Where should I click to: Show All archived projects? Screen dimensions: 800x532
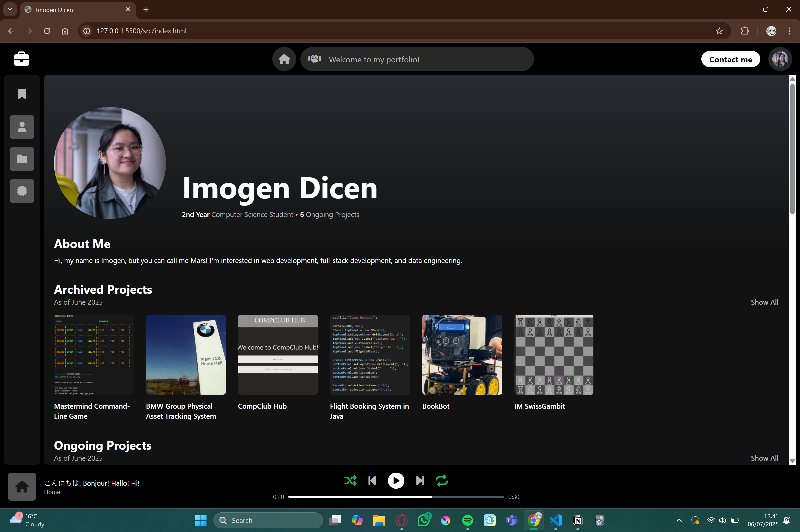pyautogui.click(x=764, y=302)
